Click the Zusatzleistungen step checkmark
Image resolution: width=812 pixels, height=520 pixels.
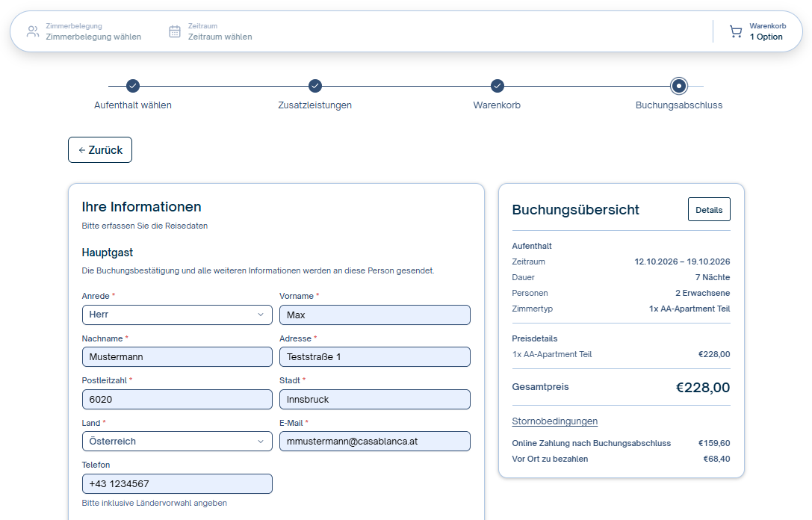(x=314, y=86)
